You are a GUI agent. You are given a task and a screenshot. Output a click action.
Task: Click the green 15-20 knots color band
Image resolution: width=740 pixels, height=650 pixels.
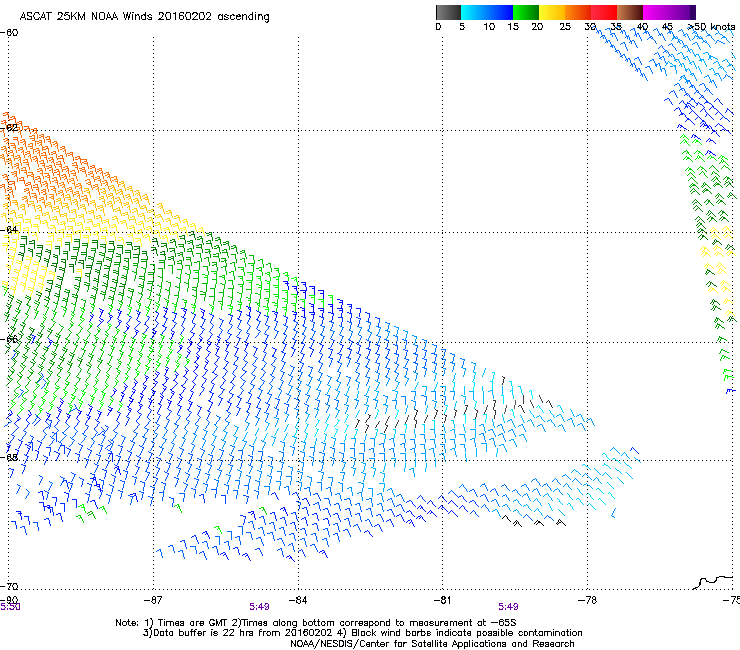tap(526, 12)
